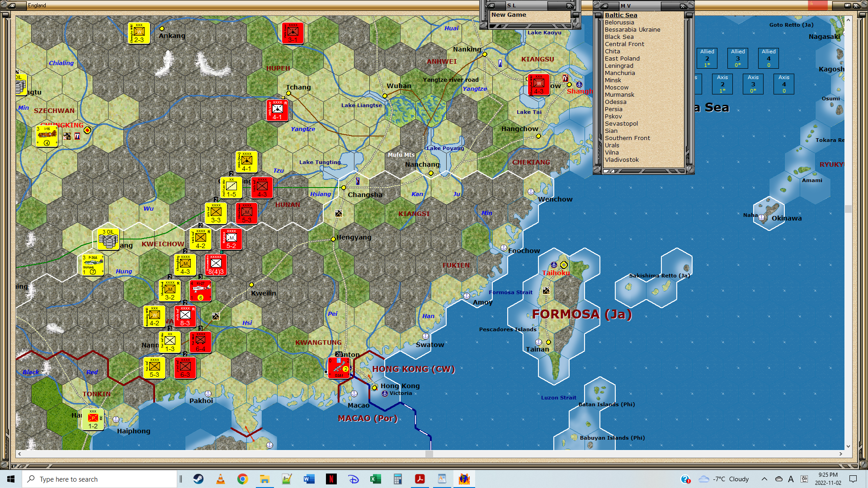Select the yellow 1-5 cavalry unit
The width and height of the screenshot is (868, 488).
tap(231, 188)
